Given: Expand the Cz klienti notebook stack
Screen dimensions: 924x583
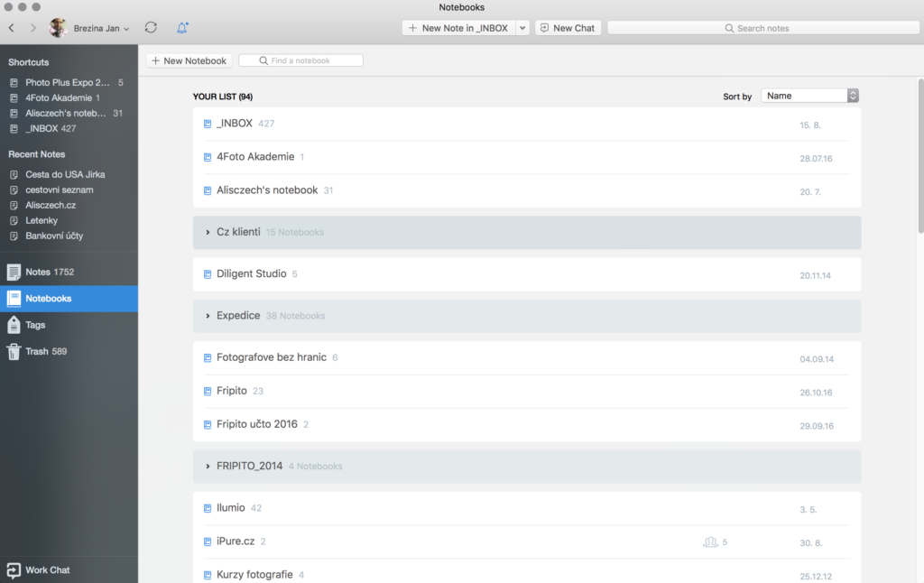Looking at the screenshot, I should 208,233.
